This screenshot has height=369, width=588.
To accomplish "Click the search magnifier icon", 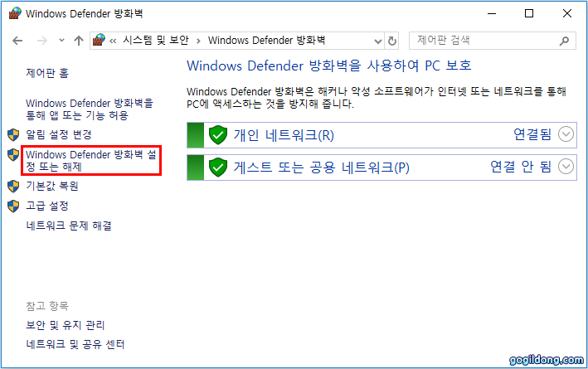I will (564, 41).
